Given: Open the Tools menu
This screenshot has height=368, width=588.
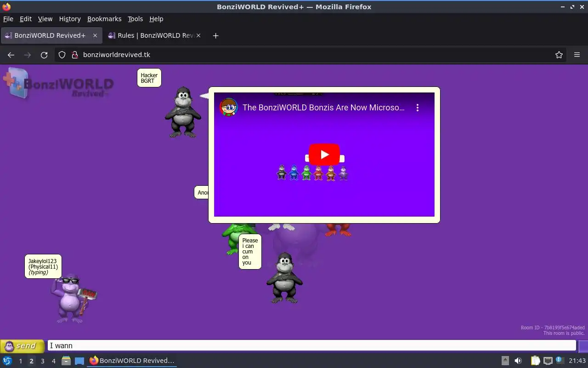Looking at the screenshot, I should coord(136,19).
